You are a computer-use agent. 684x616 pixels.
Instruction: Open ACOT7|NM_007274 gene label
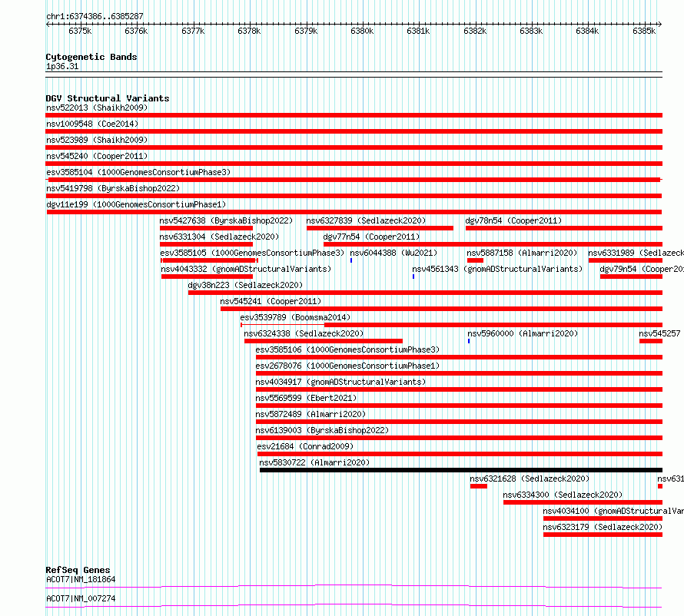point(81,598)
